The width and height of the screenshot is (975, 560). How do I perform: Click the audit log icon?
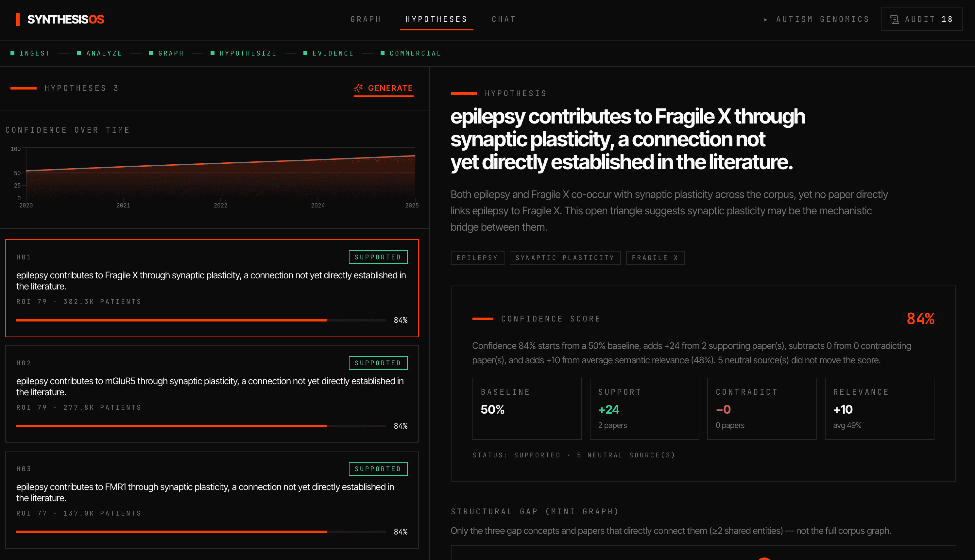[895, 19]
